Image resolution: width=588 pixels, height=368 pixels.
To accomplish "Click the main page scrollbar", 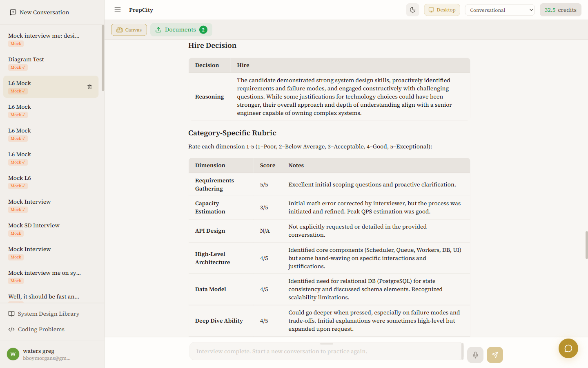I will pyautogui.click(x=586, y=245).
